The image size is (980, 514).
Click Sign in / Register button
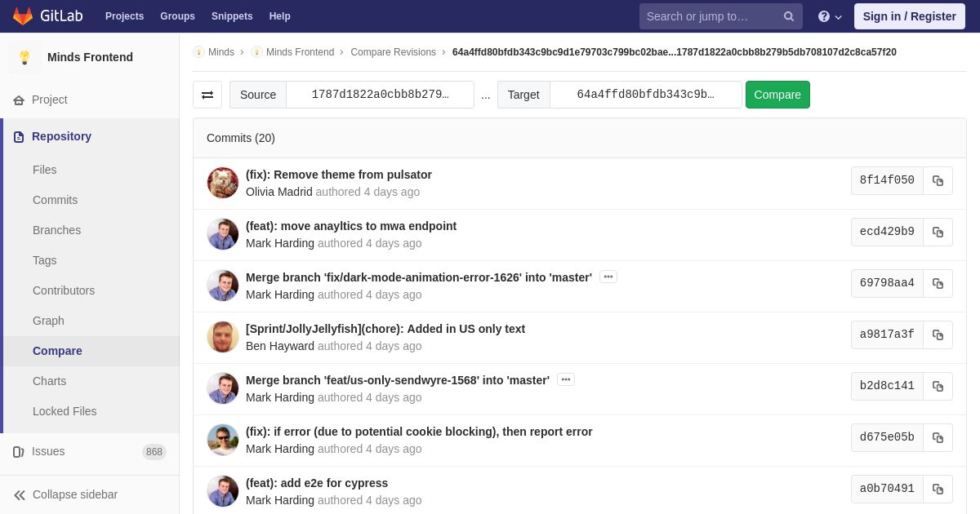pyautogui.click(x=909, y=16)
